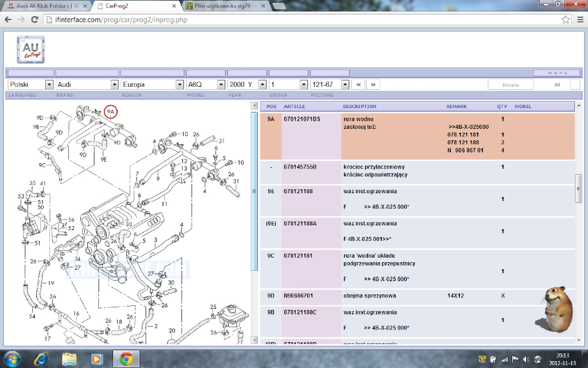Image resolution: width=588 pixels, height=368 pixels.
Task: Click the description "rura wodna"
Action: tap(358, 119)
